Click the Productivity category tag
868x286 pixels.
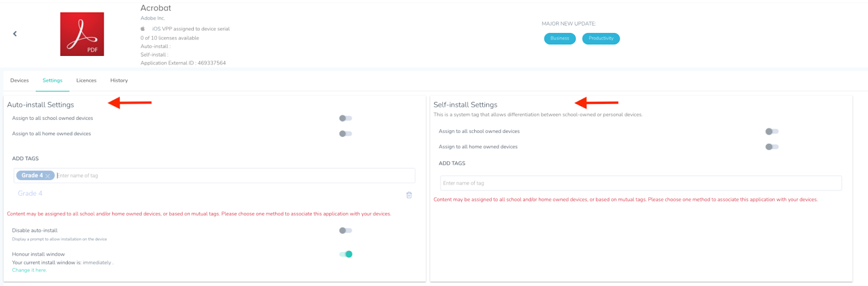[601, 39]
